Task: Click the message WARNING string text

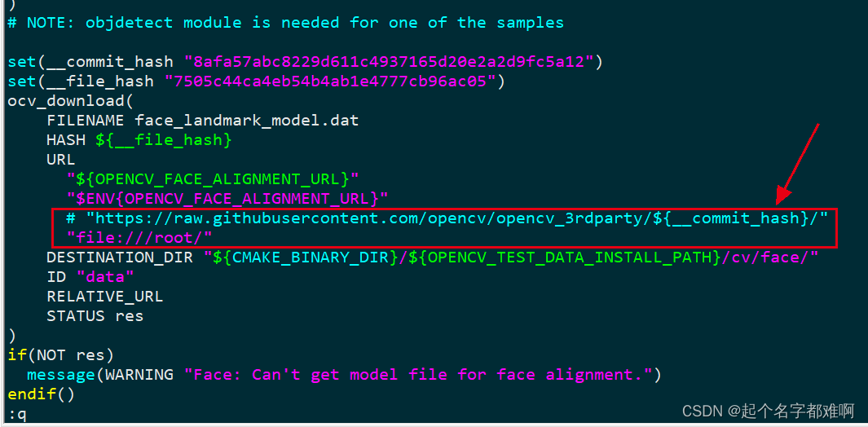Action: pyautogui.click(x=421, y=375)
